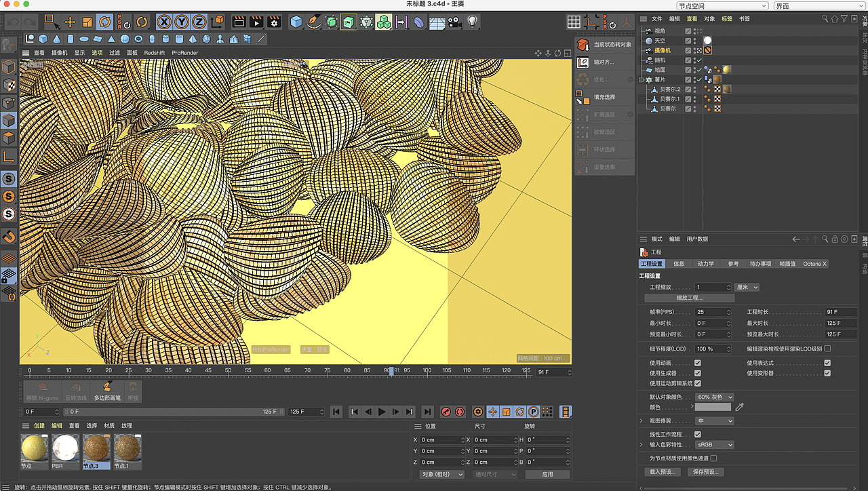
Task: Click the gray 颜色 color swatch
Action: pyautogui.click(x=713, y=407)
